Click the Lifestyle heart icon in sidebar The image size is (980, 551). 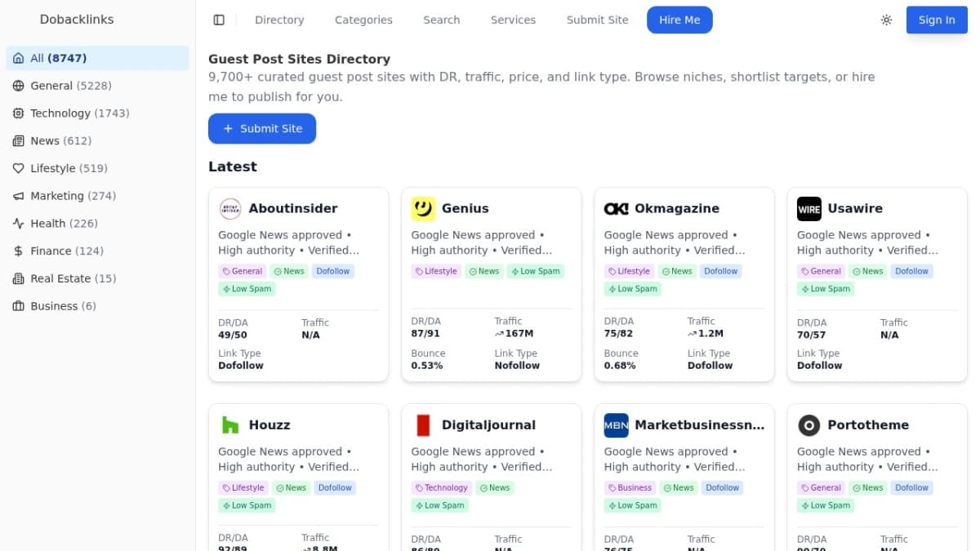(18, 168)
